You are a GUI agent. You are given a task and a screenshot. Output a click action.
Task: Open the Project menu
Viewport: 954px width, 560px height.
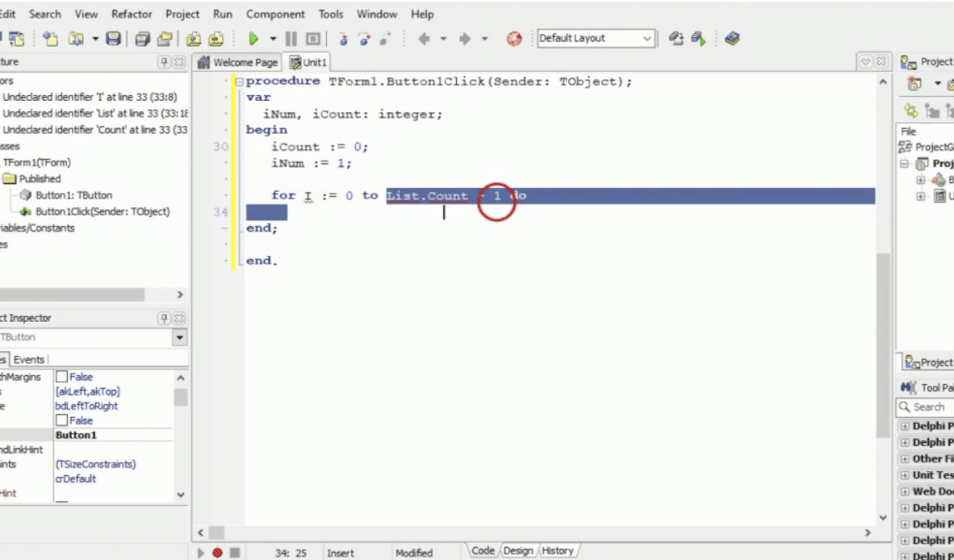[x=182, y=14]
